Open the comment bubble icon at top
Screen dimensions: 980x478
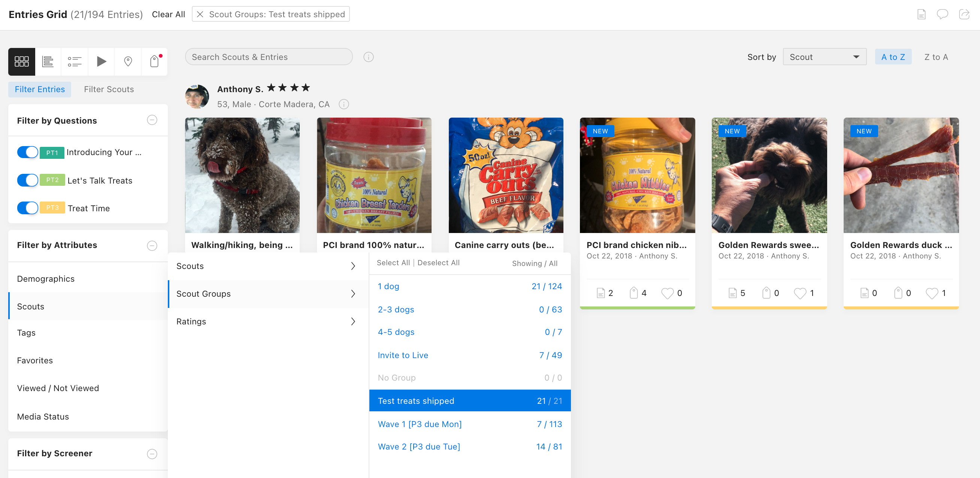coord(942,15)
